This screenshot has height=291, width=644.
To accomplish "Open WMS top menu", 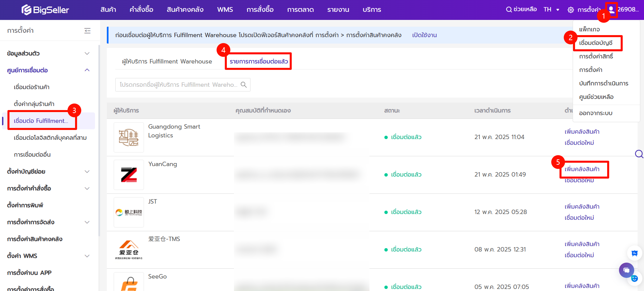I will (225, 10).
